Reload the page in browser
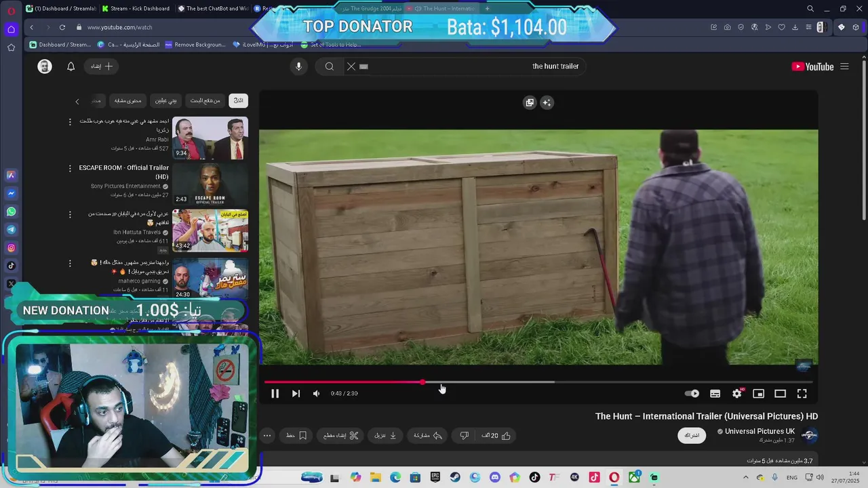 pyautogui.click(x=62, y=27)
